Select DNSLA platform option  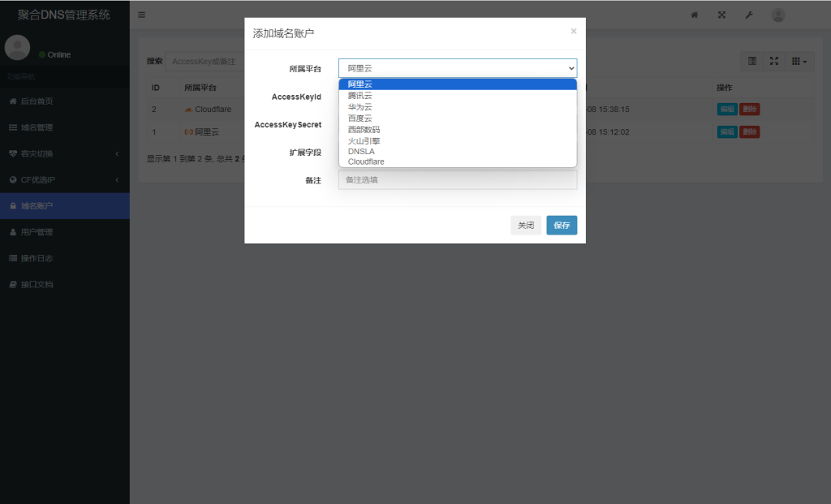click(x=458, y=152)
